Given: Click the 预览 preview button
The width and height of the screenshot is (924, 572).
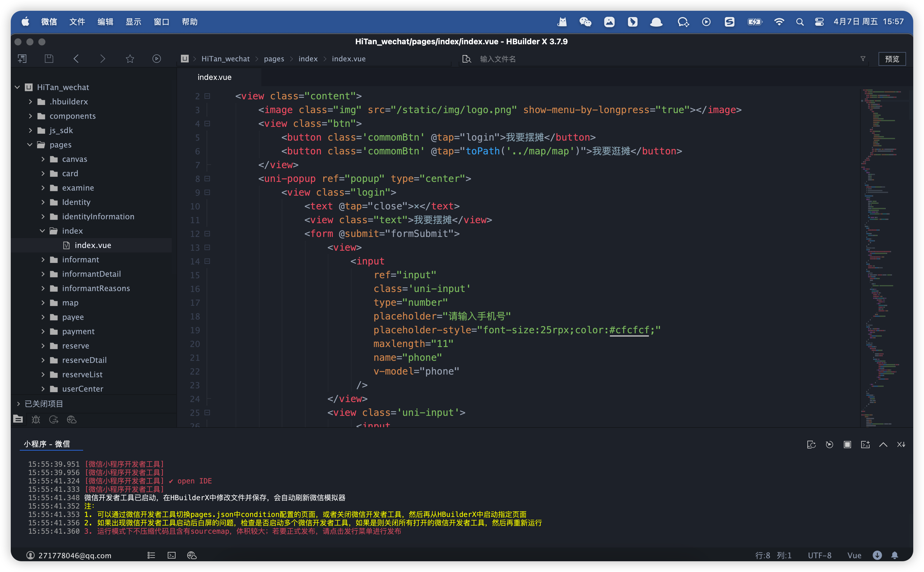Looking at the screenshot, I should (x=892, y=59).
